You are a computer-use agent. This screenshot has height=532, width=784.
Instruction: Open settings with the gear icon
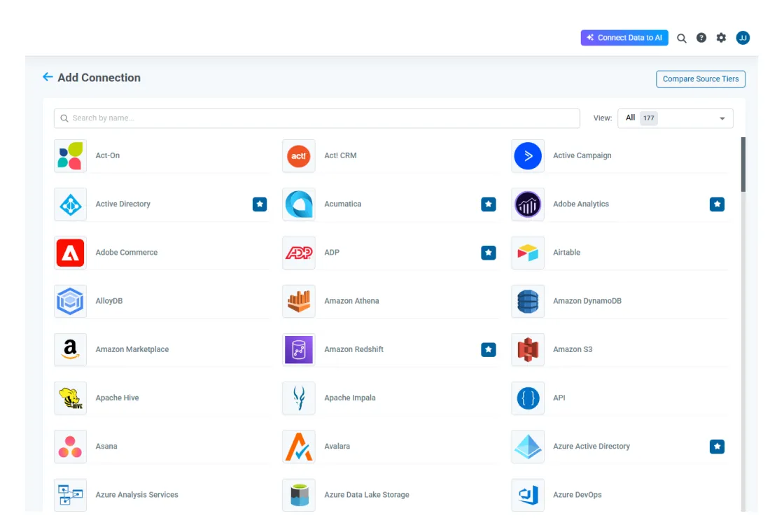point(721,38)
